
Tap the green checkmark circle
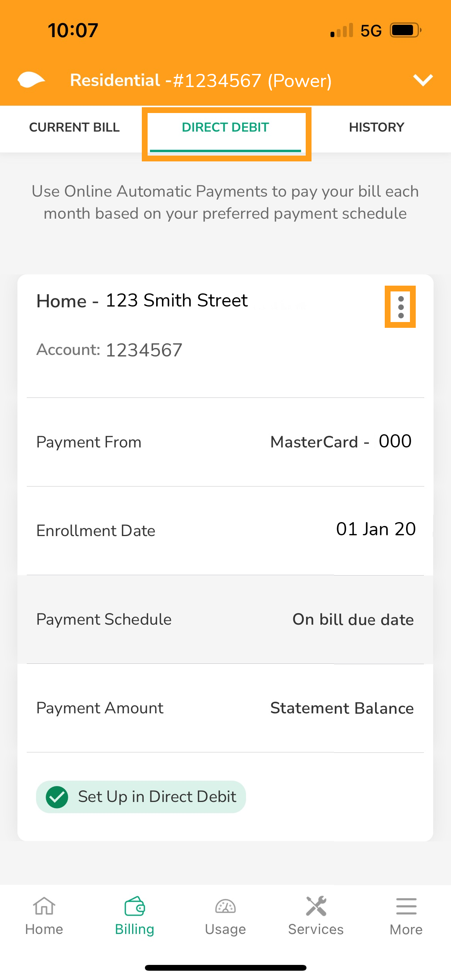tap(57, 797)
